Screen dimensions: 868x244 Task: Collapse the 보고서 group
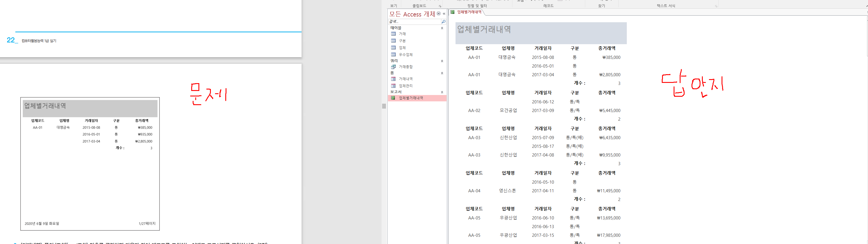(442, 92)
